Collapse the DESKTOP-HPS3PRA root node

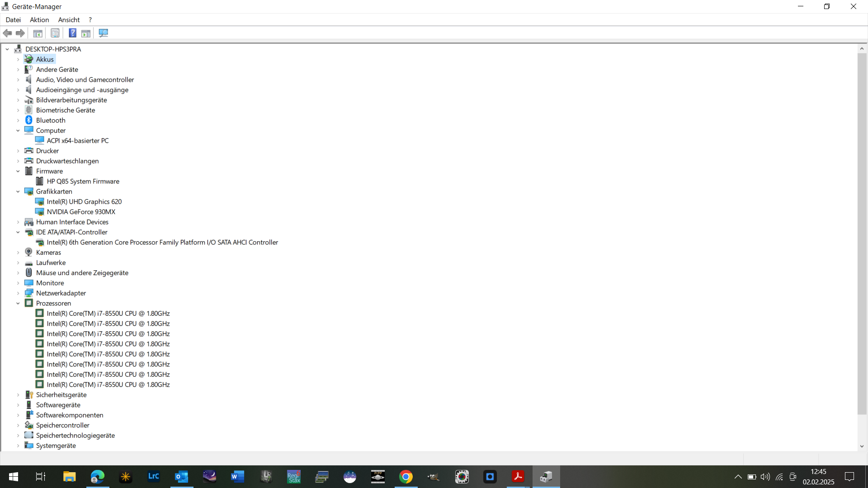click(x=7, y=49)
